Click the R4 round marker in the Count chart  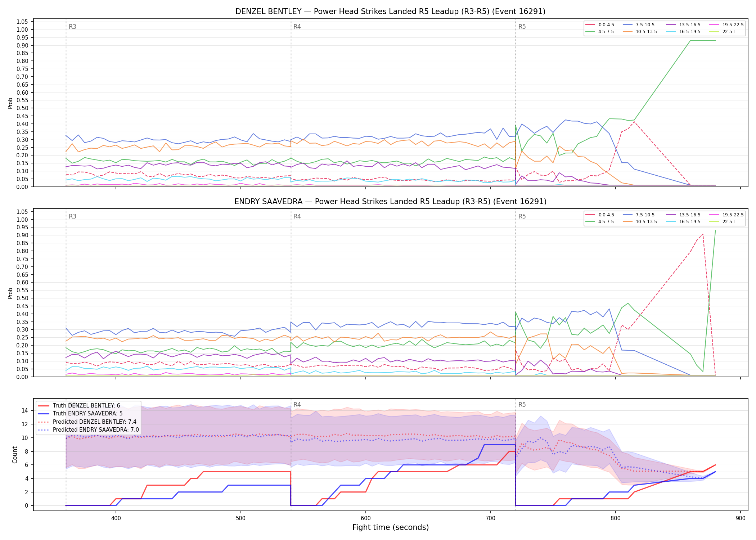pyautogui.click(x=297, y=405)
